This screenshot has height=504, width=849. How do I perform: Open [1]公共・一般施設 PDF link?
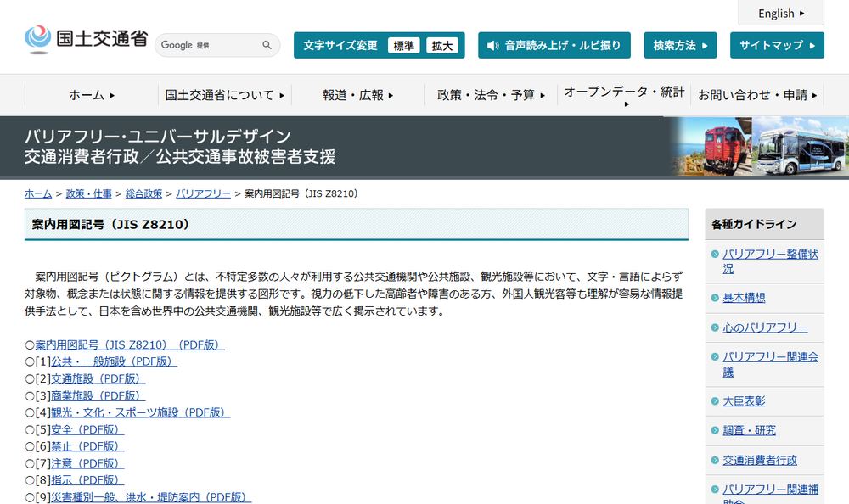[x=115, y=361]
